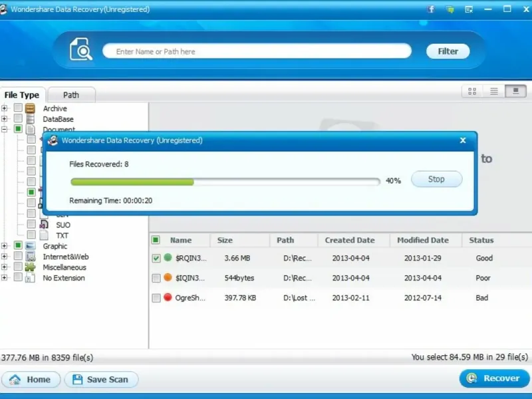Click the Save Scan button
The height and width of the screenshot is (399, 532).
coord(101,379)
